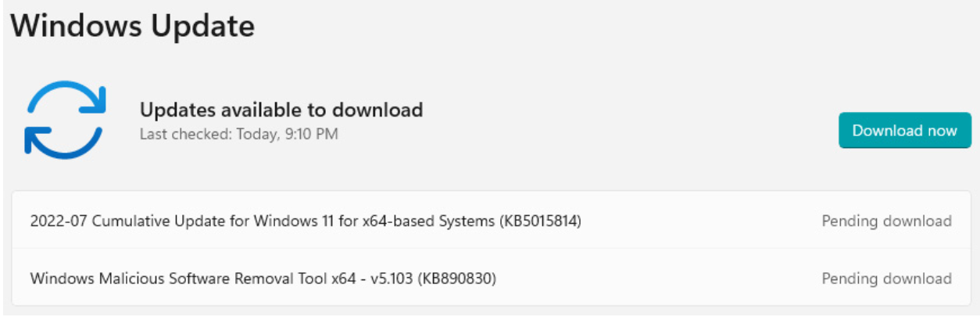Image resolution: width=980 pixels, height=317 pixels.
Task: Click the KB890830 article number
Action: 457,278
